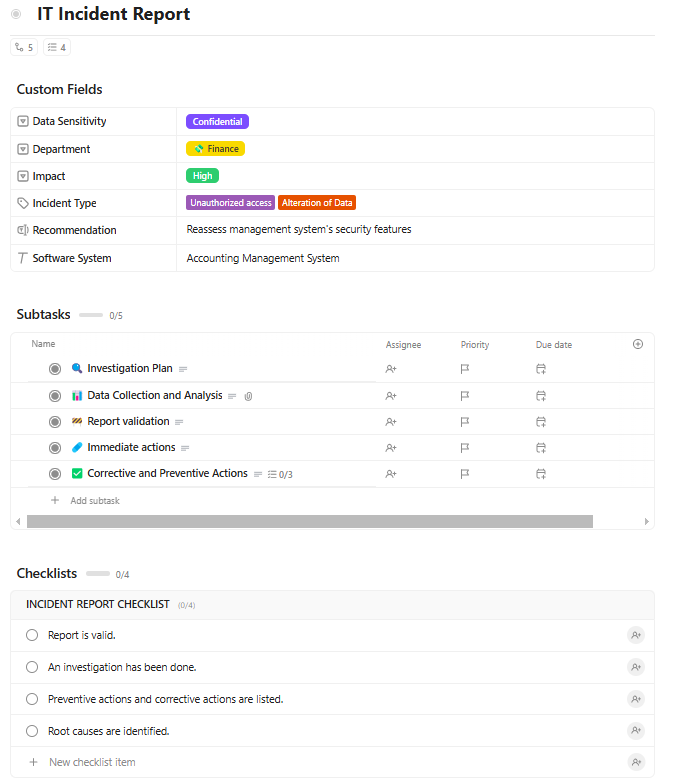This screenshot has height=784, width=685.
Task: Click the Unauthorized access purple tag
Action: pyautogui.click(x=230, y=203)
